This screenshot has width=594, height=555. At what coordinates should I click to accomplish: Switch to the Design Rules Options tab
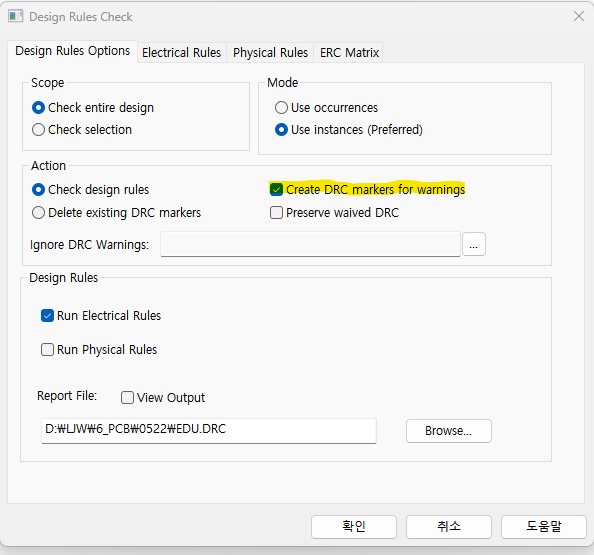(72, 51)
